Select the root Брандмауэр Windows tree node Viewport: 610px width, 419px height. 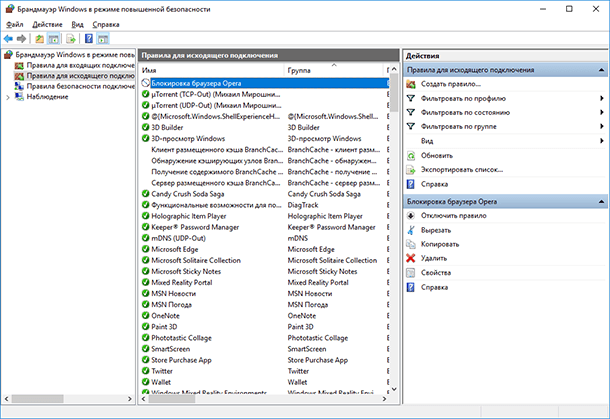[75, 55]
